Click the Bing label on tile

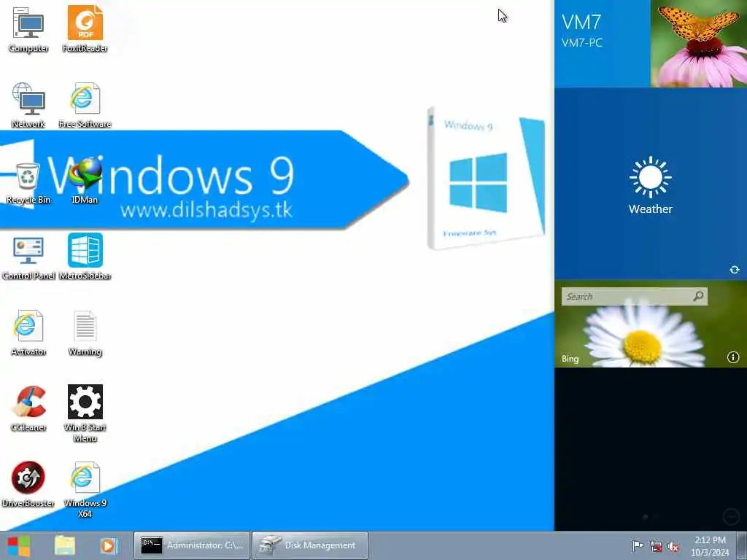570,359
